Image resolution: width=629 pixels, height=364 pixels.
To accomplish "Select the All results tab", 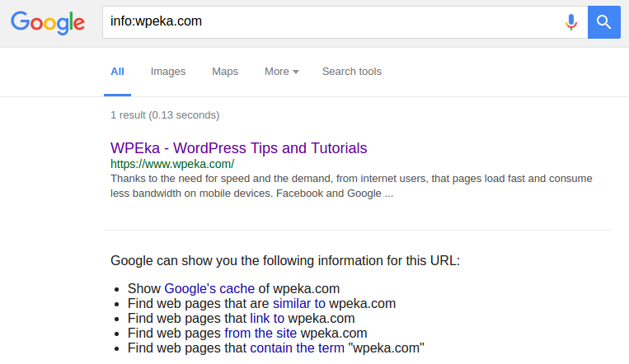I will pyautogui.click(x=118, y=72).
